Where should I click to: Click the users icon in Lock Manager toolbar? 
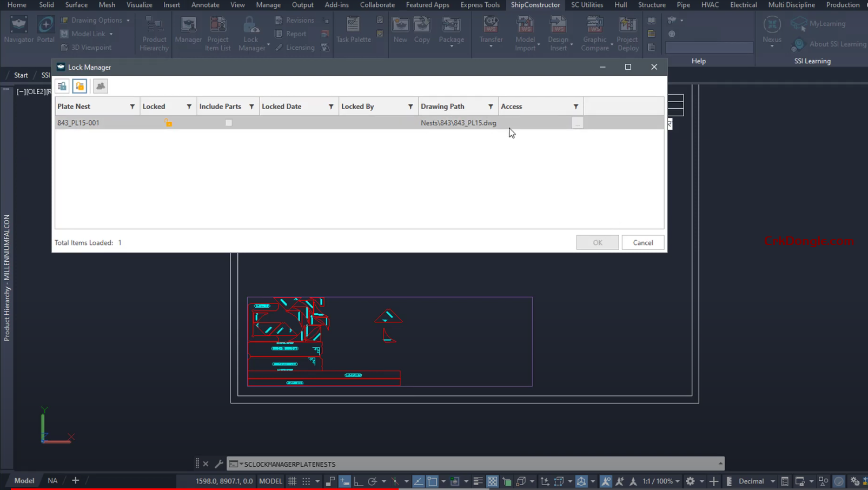tap(101, 86)
